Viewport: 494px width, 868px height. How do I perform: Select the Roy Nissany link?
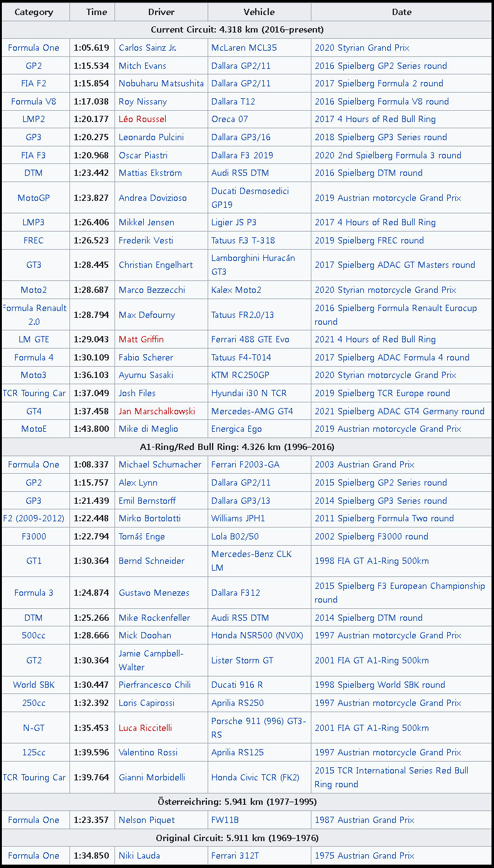143,101
